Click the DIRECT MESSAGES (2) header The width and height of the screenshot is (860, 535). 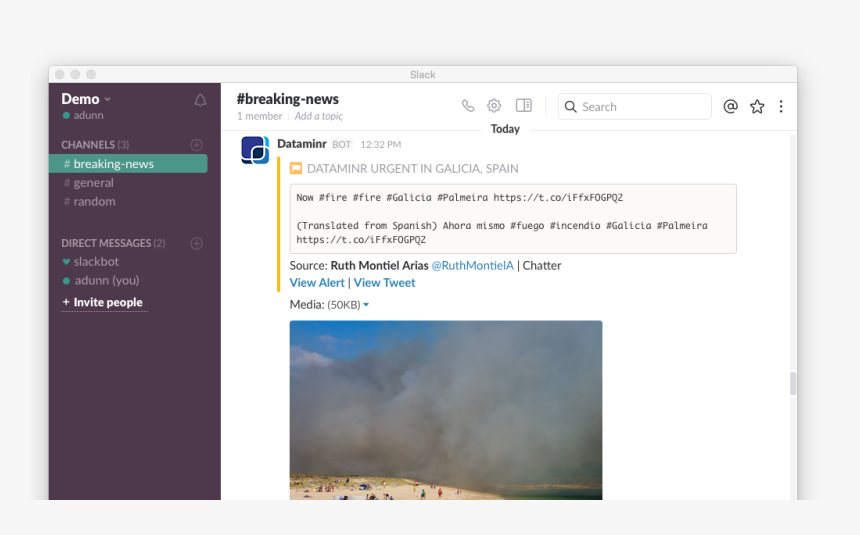[x=113, y=243]
